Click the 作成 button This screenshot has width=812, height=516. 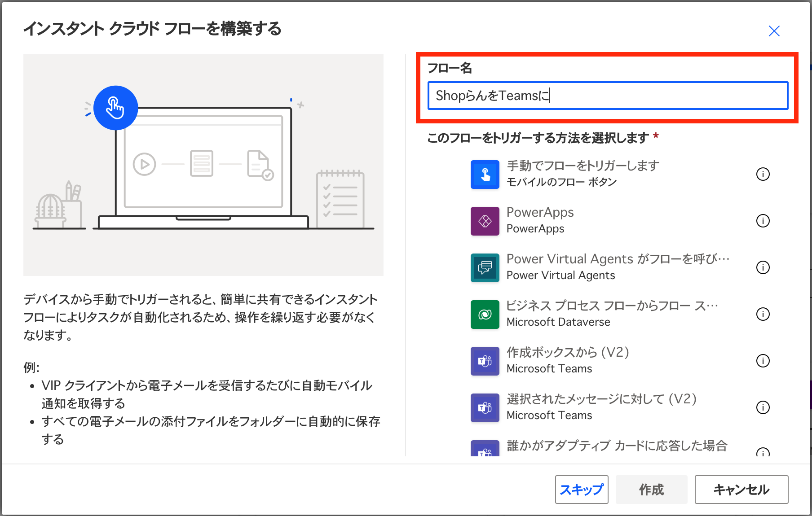(651, 490)
